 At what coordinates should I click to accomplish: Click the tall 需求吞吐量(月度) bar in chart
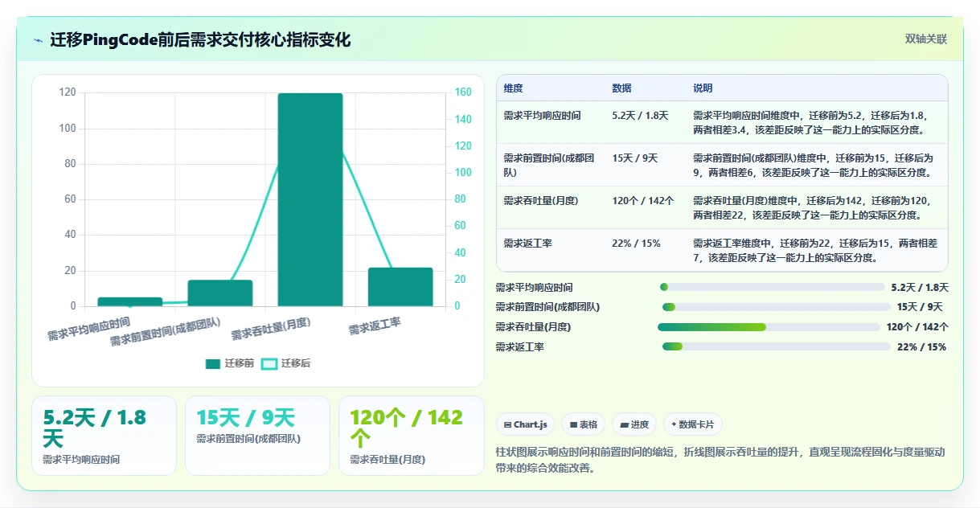[x=310, y=199]
